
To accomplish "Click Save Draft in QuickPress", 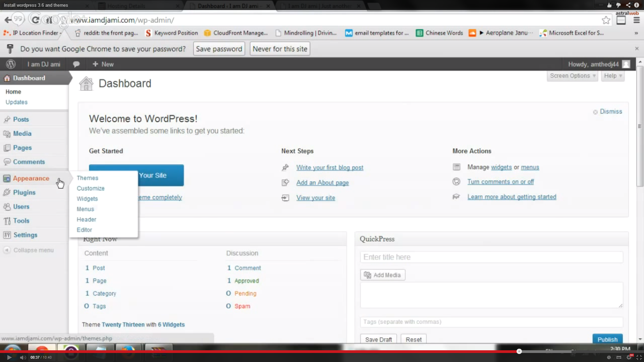I will [x=378, y=339].
